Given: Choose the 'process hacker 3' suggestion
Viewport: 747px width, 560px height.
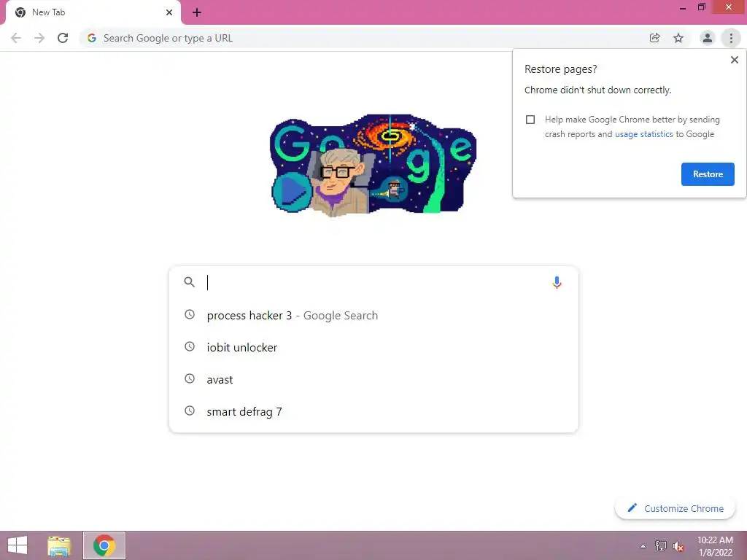Looking at the screenshot, I should (x=374, y=315).
